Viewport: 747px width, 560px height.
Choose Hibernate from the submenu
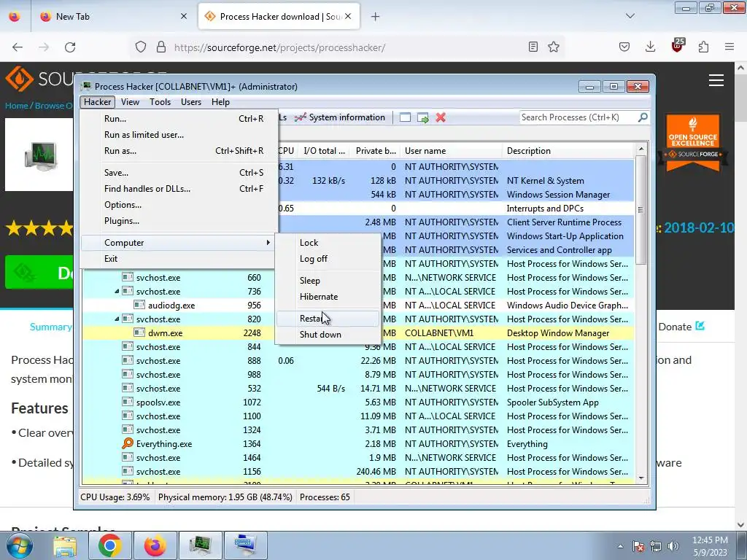tap(328, 297)
